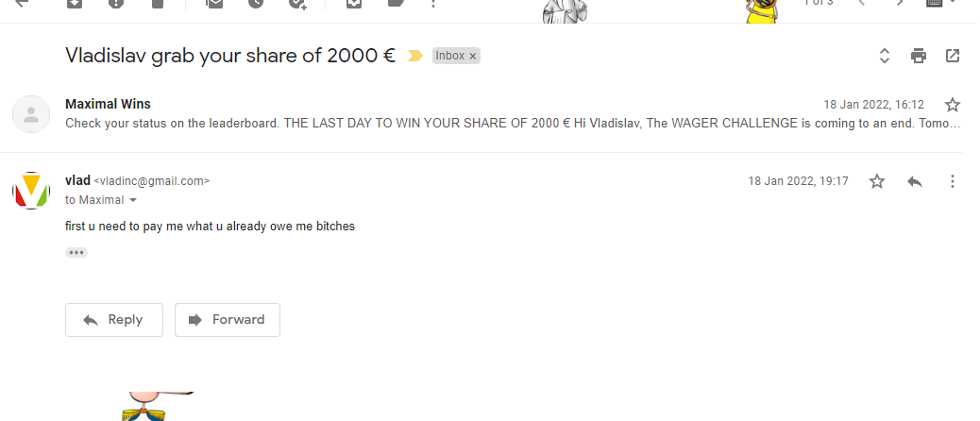Click the Forward button
Viewport: 980px width, 421px height.
point(228,320)
